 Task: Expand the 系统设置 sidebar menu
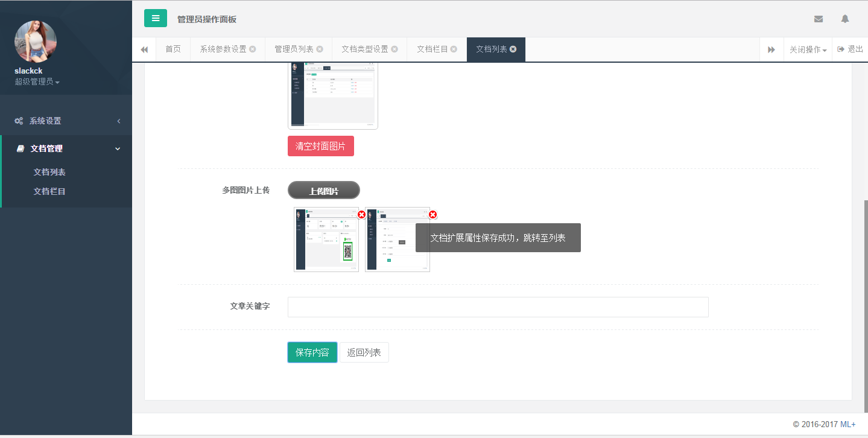(x=66, y=121)
